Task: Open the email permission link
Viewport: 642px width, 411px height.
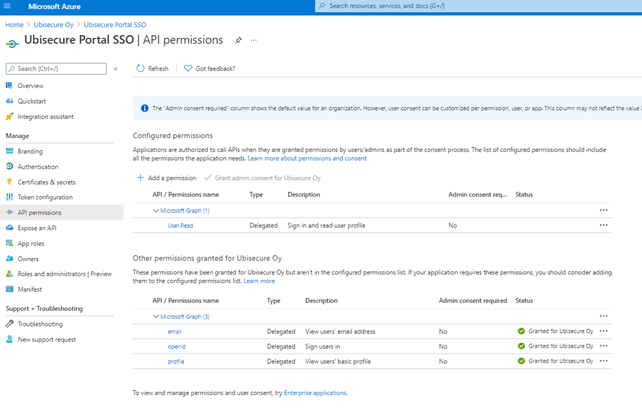Action: pos(174,332)
